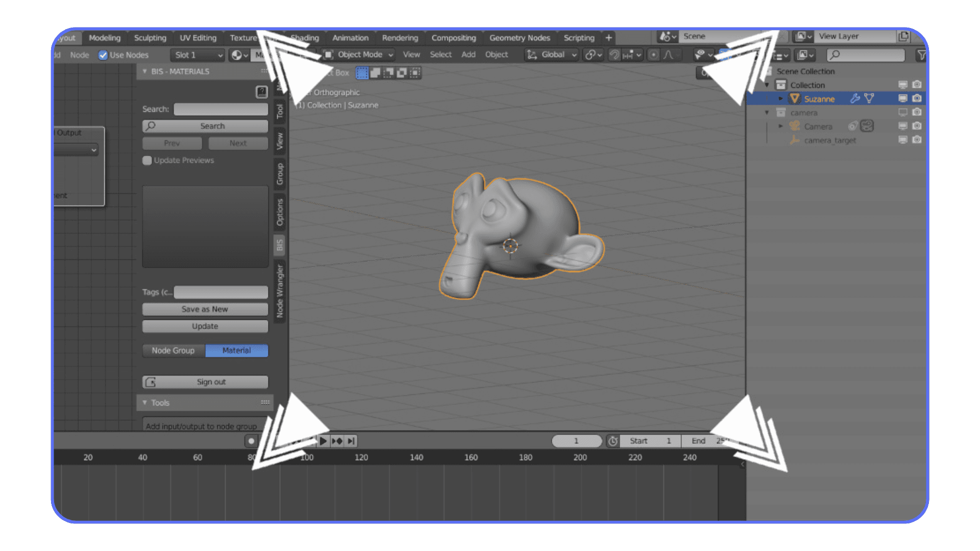This screenshot has height=551, width=980.
Task: Click the Camera object icon in outliner
Action: (x=794, y=126)
